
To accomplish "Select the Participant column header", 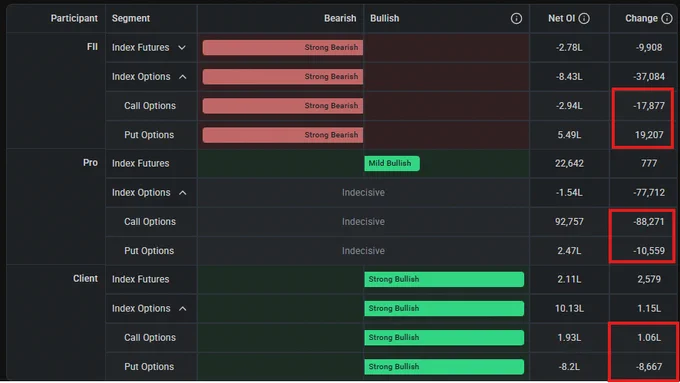I will (x=74, y=18).
